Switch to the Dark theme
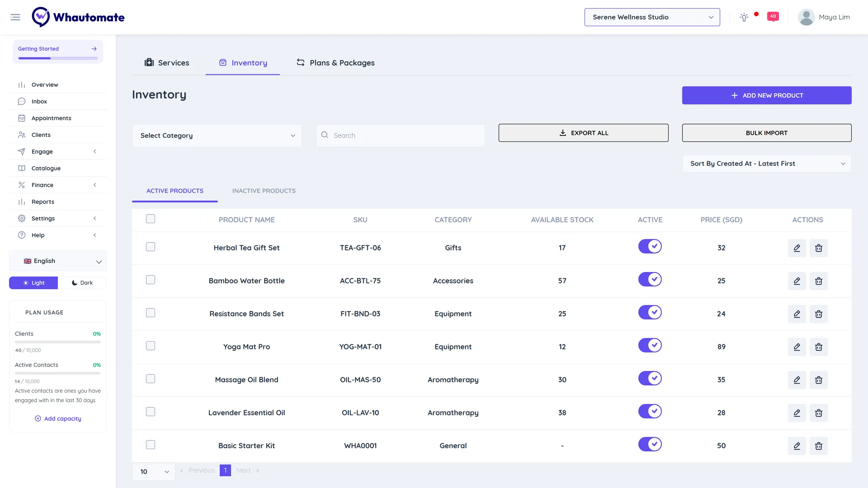This screenshot has width=868, height=488. pyautogui.click(x=82, y=283)
